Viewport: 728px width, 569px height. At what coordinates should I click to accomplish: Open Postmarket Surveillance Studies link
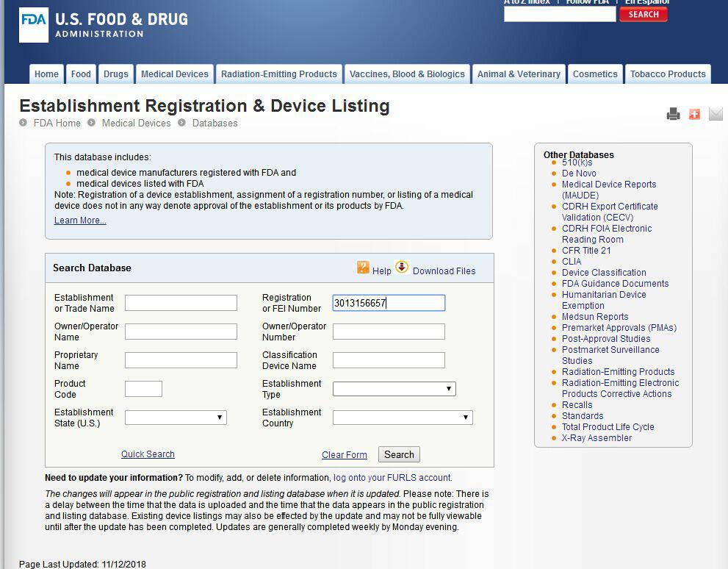click(x=610, y=355)
